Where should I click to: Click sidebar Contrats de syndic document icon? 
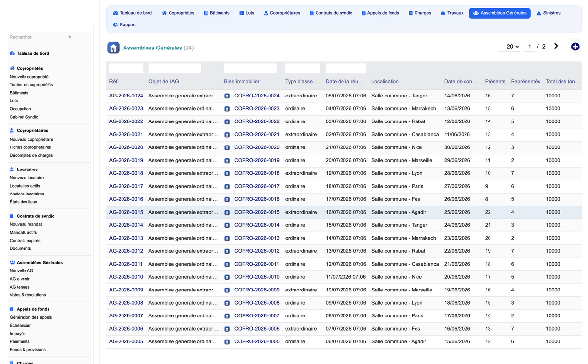[12, 216]
